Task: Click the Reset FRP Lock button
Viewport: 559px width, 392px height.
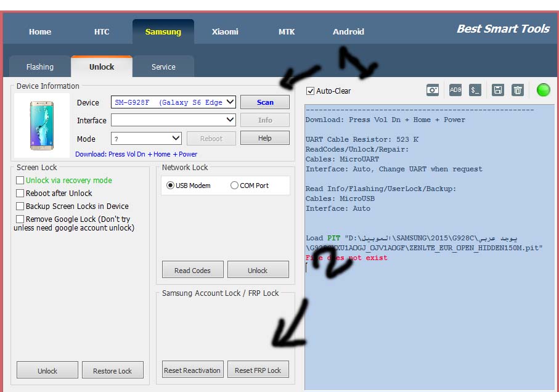Action: 258,370
